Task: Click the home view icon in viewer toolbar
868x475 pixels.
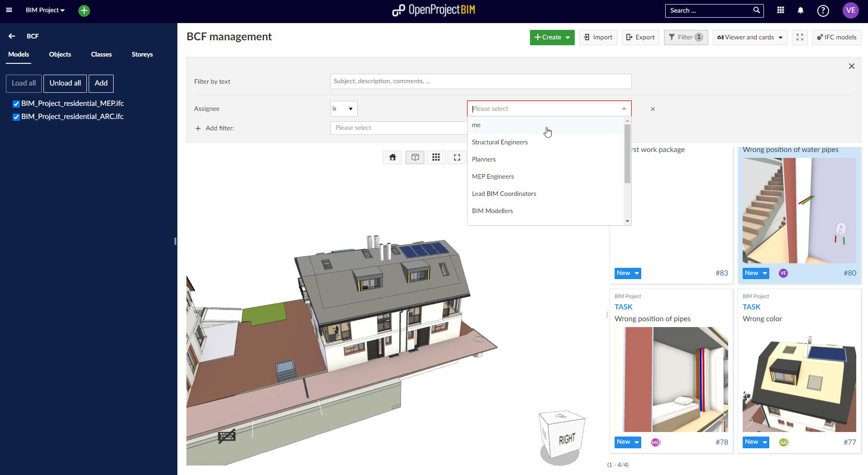Action: pos(392,157)
